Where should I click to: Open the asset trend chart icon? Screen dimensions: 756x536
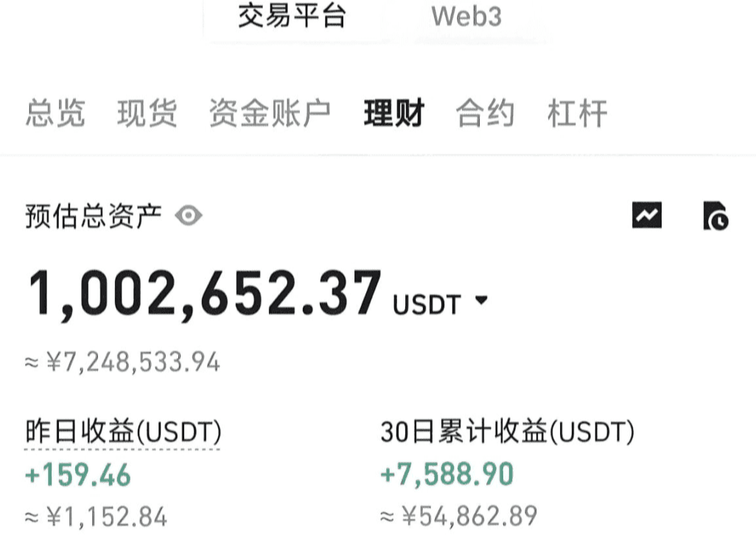[x=646, y=215]
